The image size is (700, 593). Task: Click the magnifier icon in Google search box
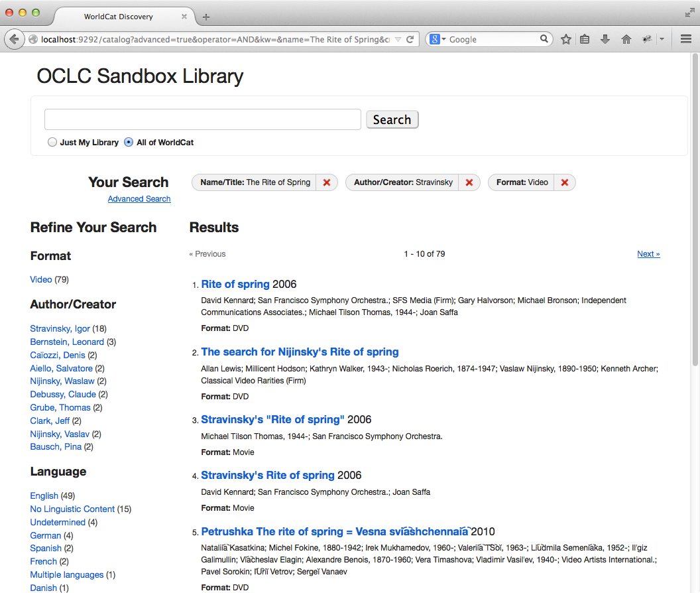tap(544, 39)
